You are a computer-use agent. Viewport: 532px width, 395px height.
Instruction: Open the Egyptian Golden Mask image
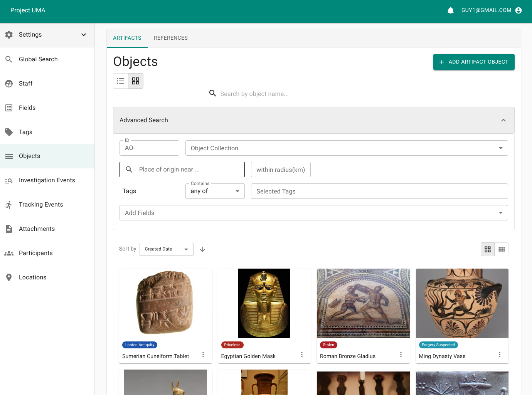(x=264, y=303)
